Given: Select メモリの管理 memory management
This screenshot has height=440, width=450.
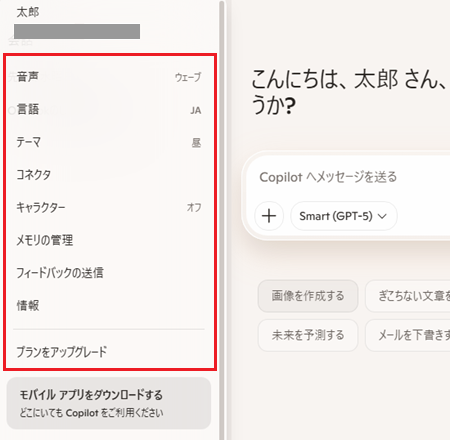Looking at the screenshot, I should (109, 240).
